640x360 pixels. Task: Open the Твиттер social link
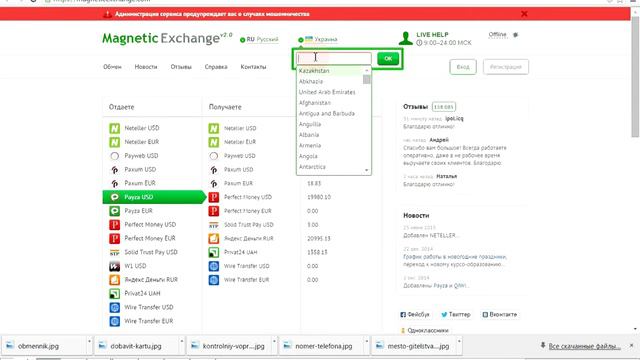[456, 315]
